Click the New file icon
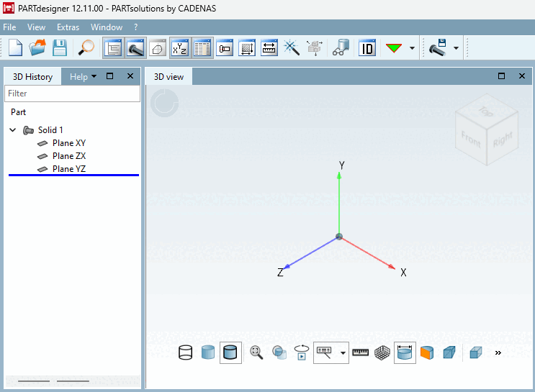 point(15,47)
